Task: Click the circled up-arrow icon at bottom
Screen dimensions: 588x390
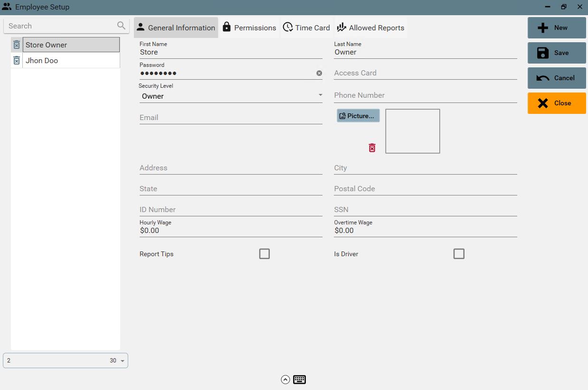Action: coord(285,380)
